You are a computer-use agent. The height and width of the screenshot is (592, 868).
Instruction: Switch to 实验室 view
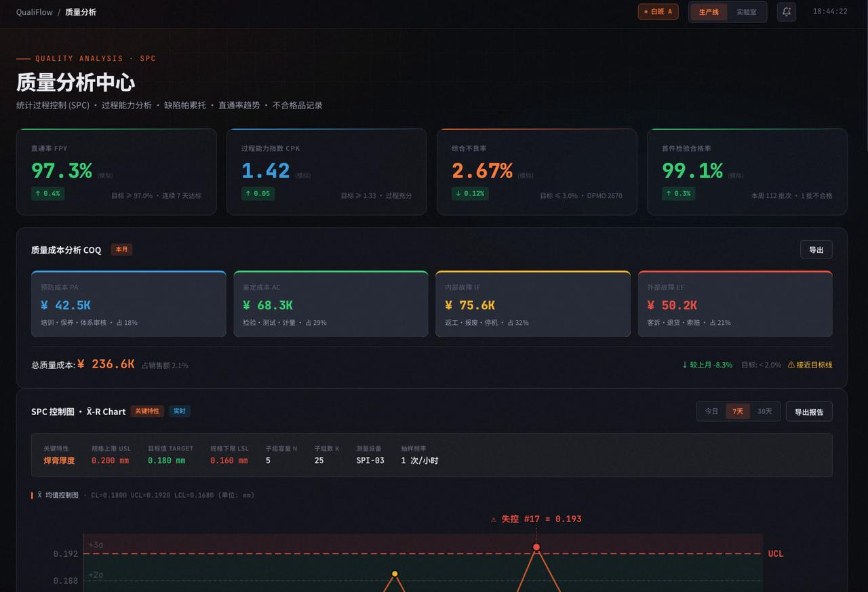point(746,12)
